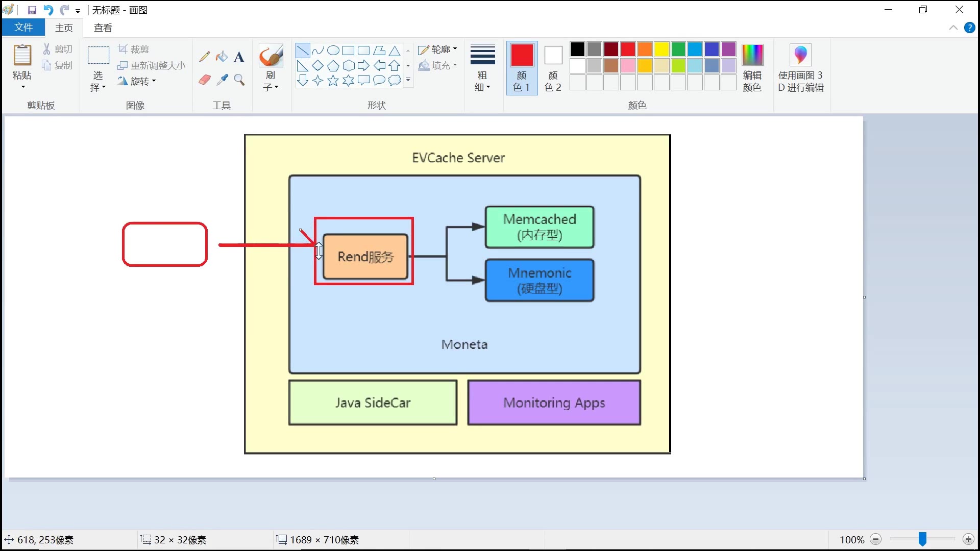Click the Brushes tool icon
The height and width of the screenshot is (551, 980).
[271, 55]
